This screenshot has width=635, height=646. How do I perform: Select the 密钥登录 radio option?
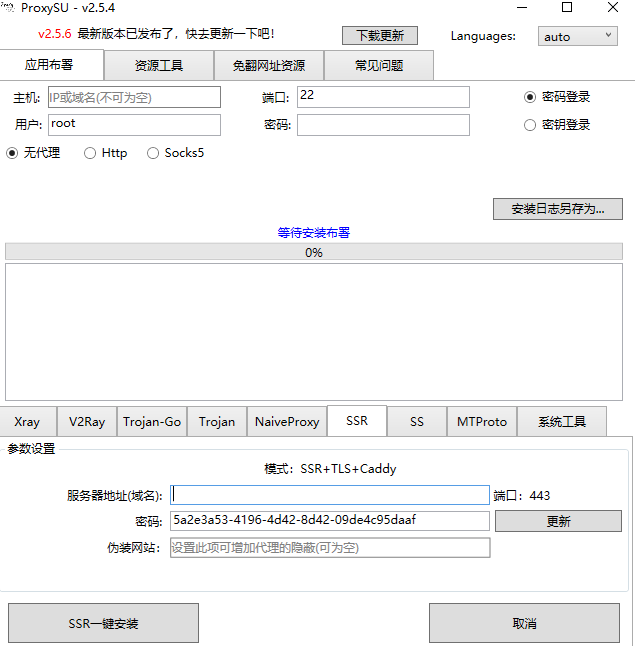(x=530, y=125)
